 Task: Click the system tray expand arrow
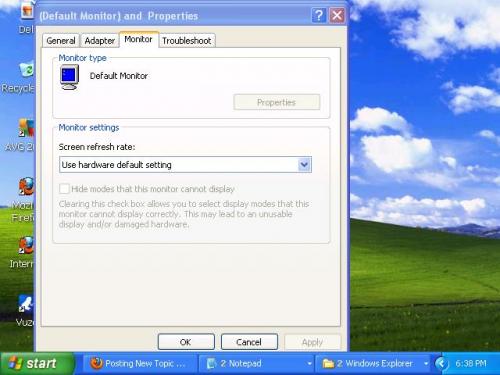(x=441, y=363)
